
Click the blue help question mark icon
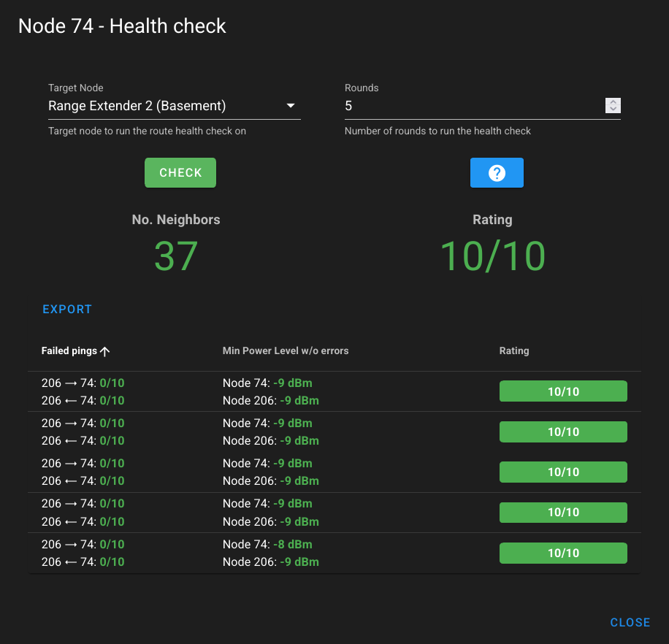(x=497, y=172)
